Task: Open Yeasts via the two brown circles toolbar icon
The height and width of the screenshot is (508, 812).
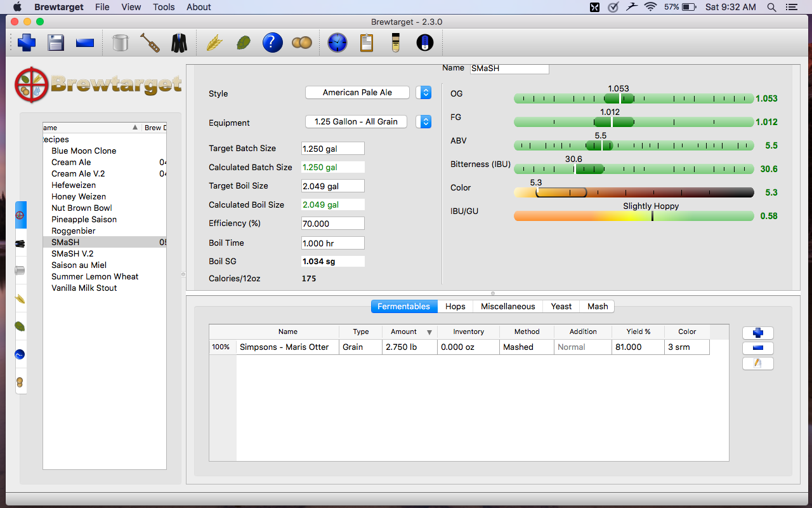Action: pyautogui.click(x=301, y=43)
